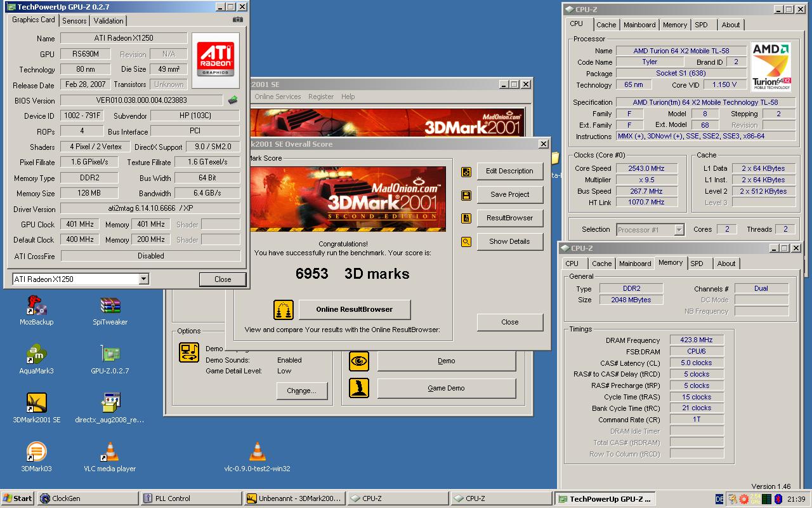Open the Online Services menu in 3DMark
Viewport: 812px width, 508px height.
278,97
